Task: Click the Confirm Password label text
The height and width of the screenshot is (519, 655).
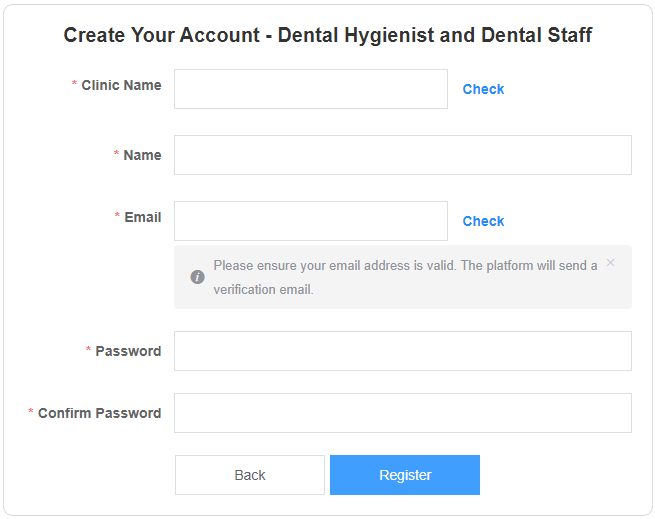Action: 99,413
